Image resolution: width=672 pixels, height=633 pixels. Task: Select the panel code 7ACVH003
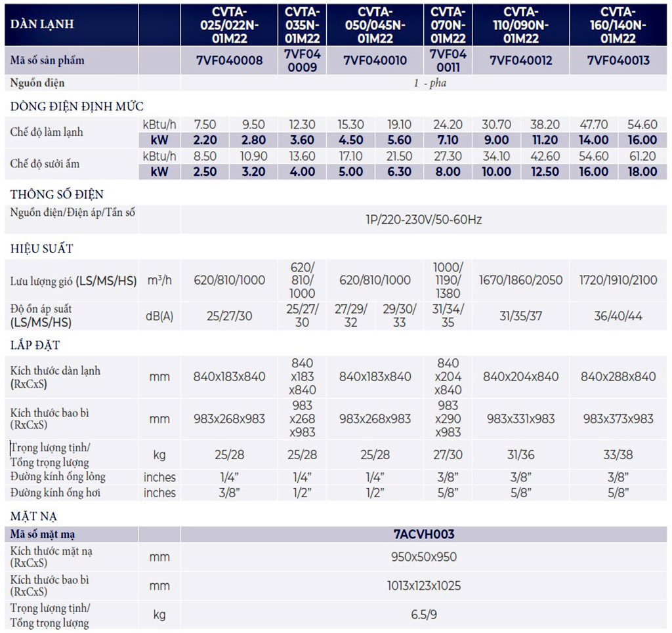coord(423,534)
